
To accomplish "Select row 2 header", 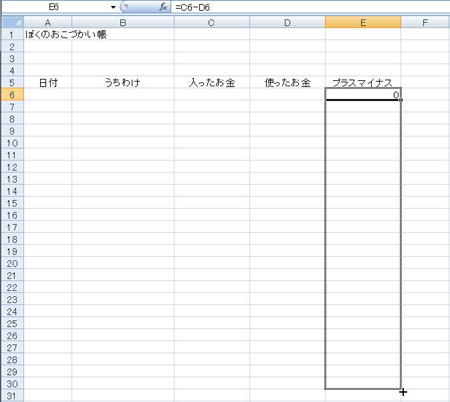I will [13, 46].
